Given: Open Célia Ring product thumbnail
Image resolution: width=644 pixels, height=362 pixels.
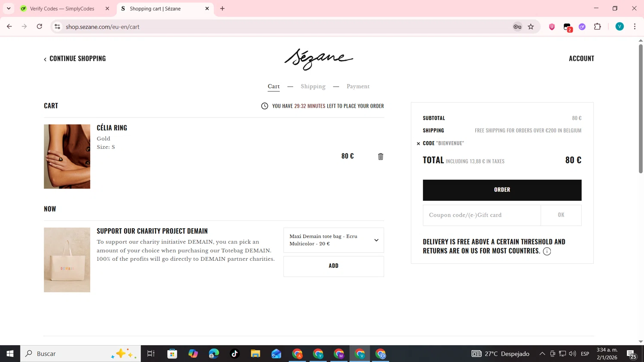Looking at the screenshot, I should click(x=67, y=157).
